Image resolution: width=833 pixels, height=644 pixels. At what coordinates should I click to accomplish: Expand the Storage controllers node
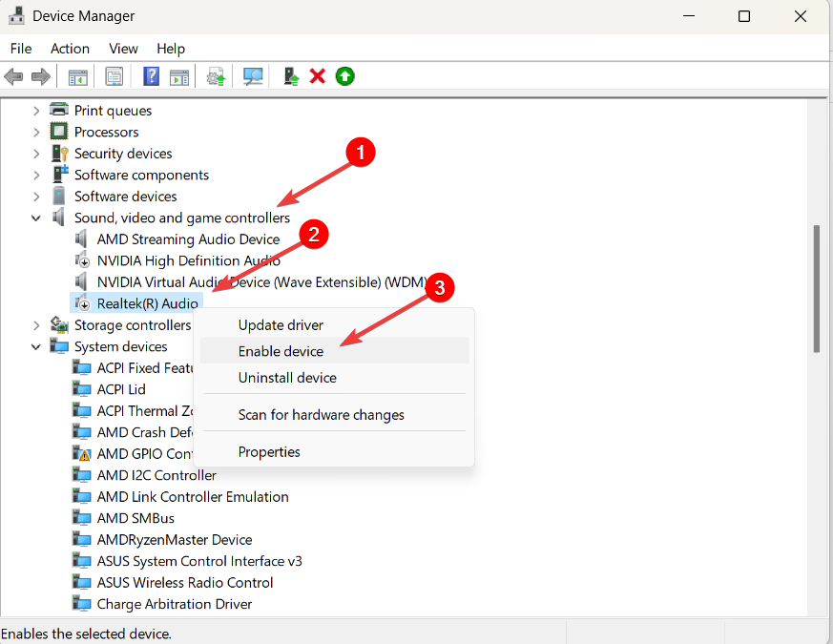(36, 325)
